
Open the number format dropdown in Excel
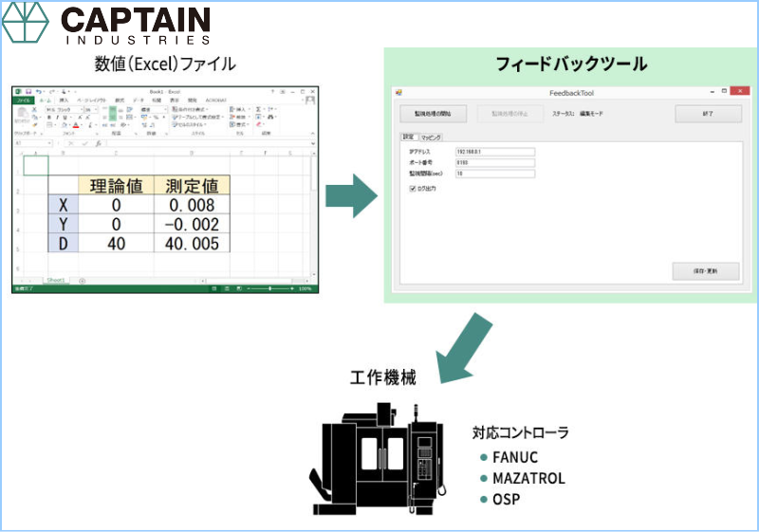click(x=165, y=109)
